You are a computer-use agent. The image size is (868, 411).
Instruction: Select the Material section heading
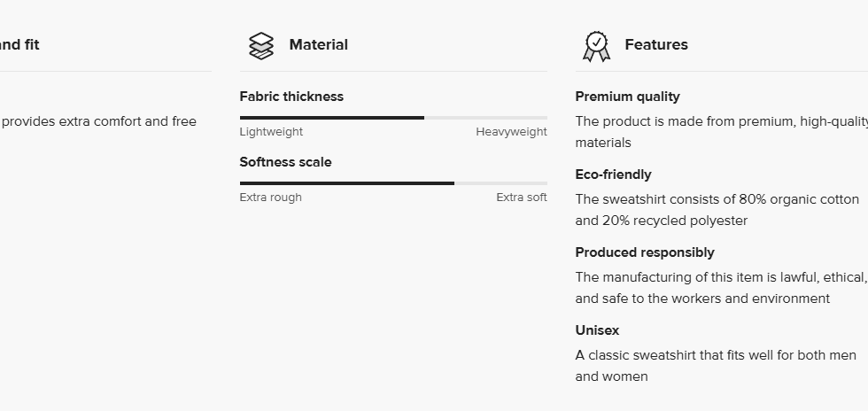[x=318, y=44]
